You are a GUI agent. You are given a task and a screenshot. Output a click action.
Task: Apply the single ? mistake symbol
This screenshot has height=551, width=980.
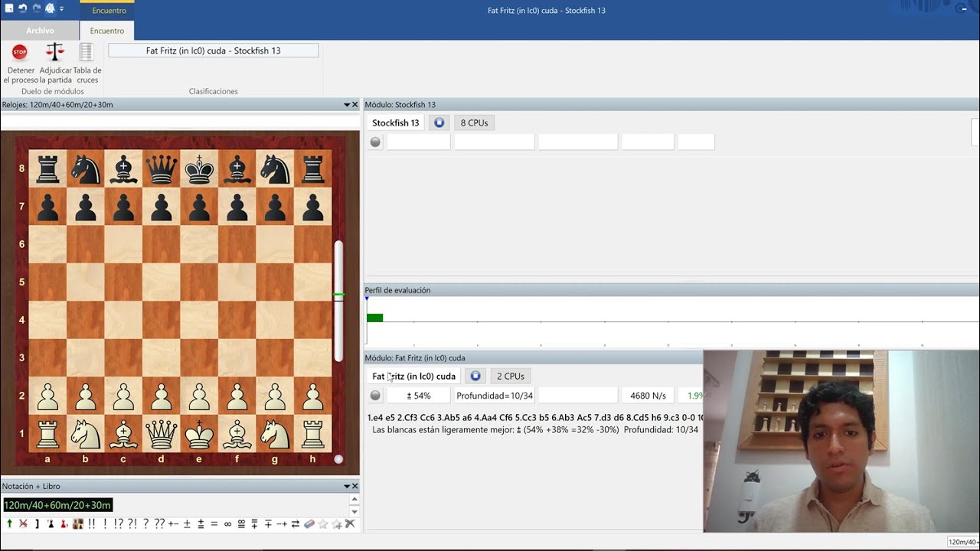pos(146,524)
